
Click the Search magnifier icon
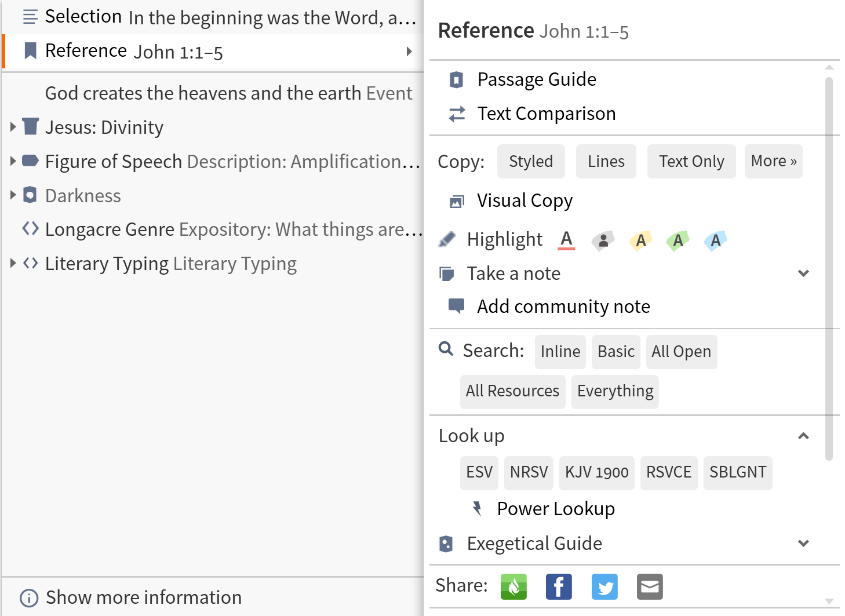point(446,349)
